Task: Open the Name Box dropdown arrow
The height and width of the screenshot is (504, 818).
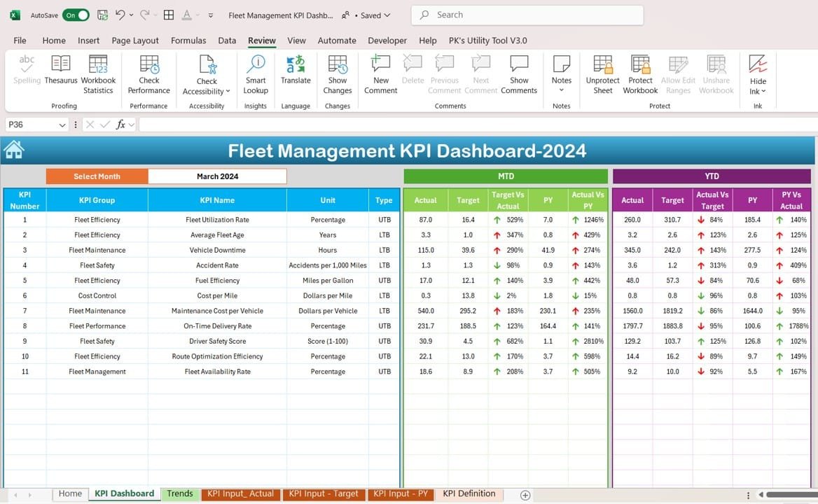Action: (x=62, y=125)
